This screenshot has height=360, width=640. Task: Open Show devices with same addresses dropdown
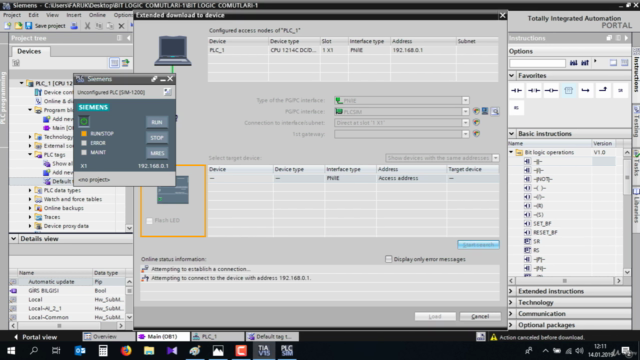click(496, 158)
